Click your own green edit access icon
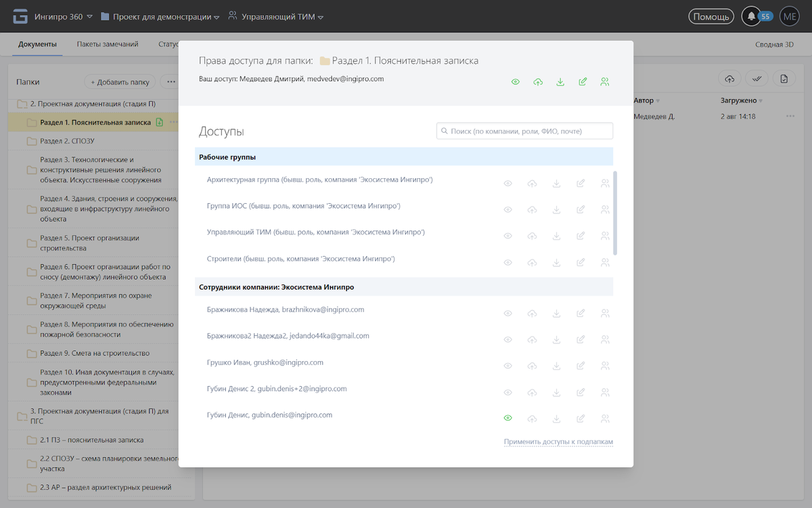 [583, 82]
